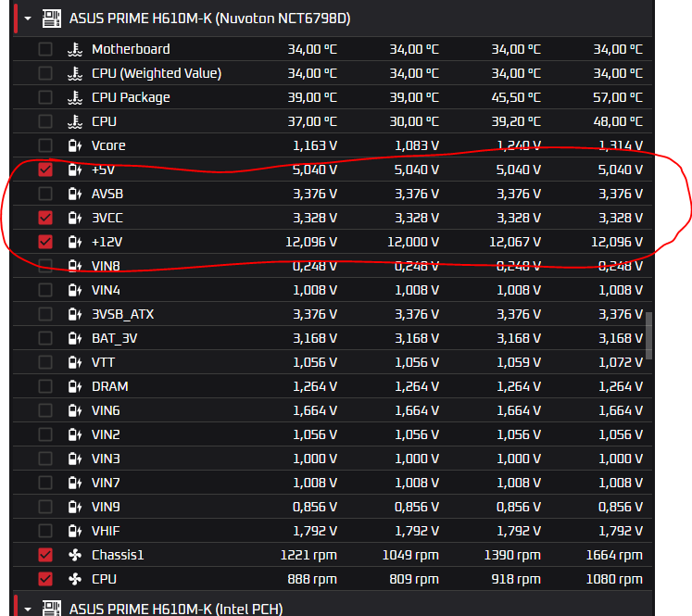Image resolution: width=692 pixels, height=616 pixels.
Task: Check the AVSB voltage checkbox
Action: pos(45,194)
